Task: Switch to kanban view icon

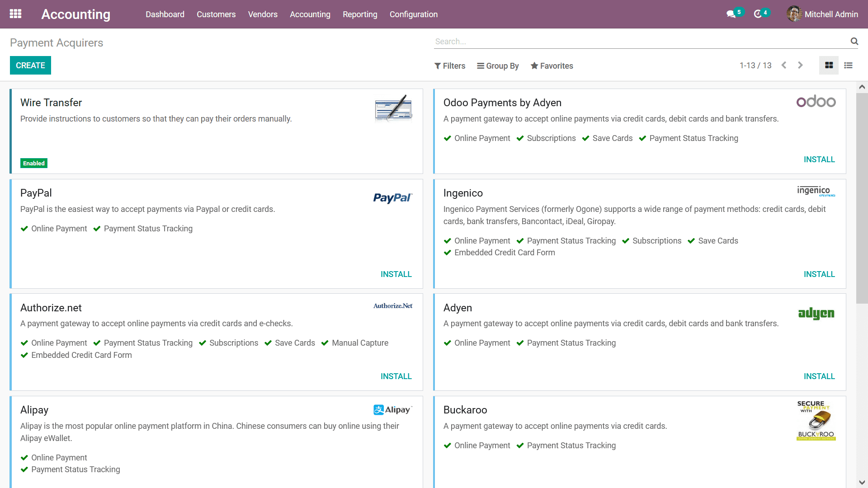Action: click(829, 66)
